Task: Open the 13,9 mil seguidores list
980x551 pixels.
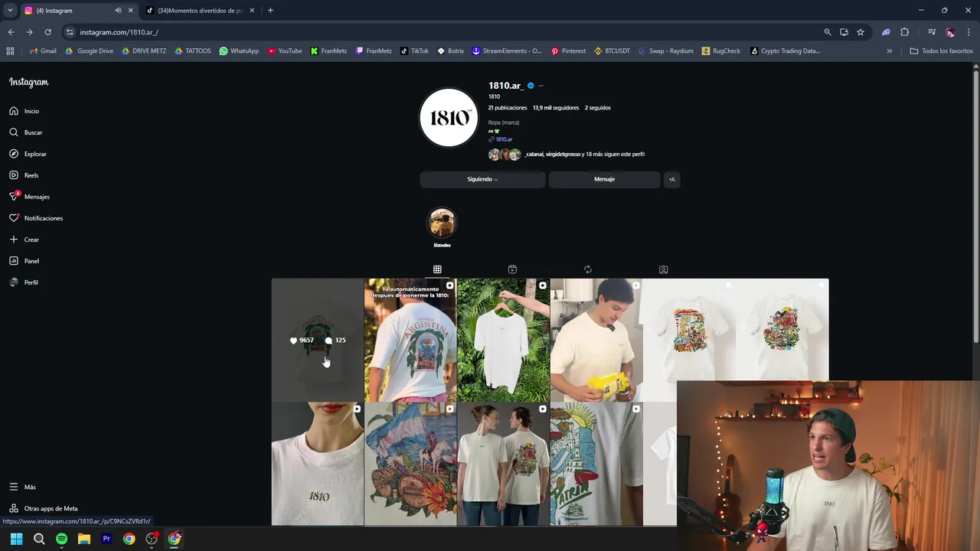Action: 556,108
